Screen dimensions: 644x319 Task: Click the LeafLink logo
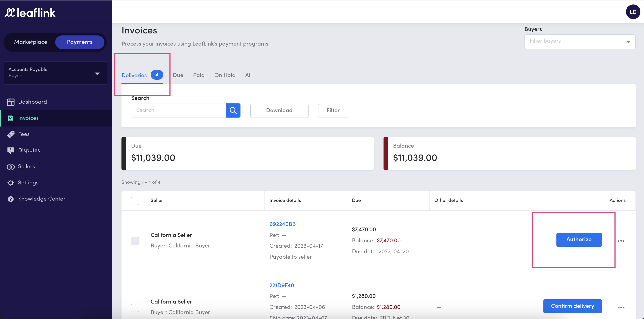click(30, 13)
